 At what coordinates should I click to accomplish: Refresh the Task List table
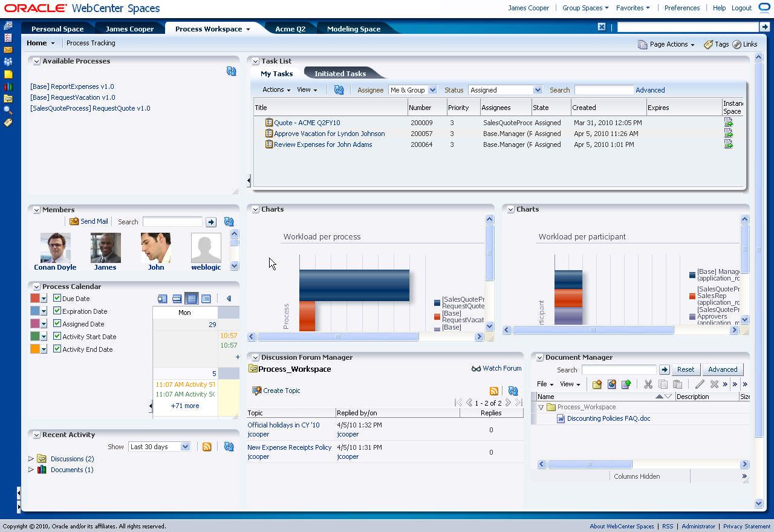point(339,89)
